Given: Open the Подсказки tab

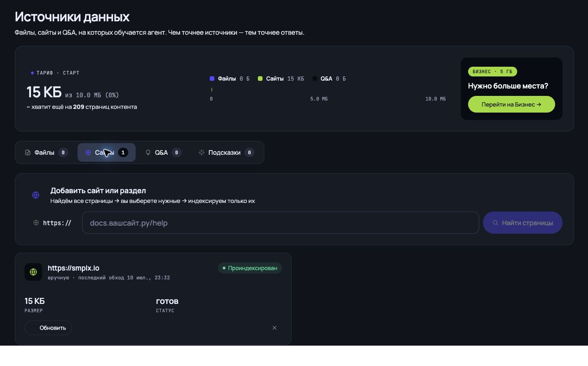Looking at the screenshot, I should tap(226, 152).
